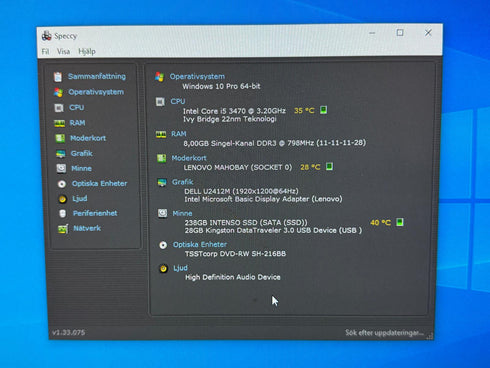The width and height of the screenshot is (490, 368).
Task: Minimize the Speccy window
Action: 372,33
